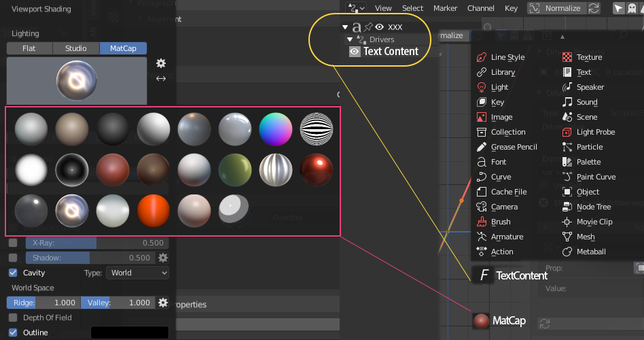Adjust the Shadow 0.500 slider

(x=91, y=258)
